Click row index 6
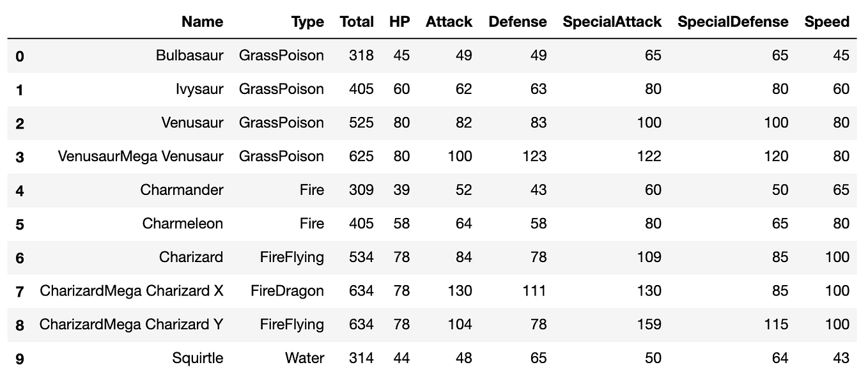 (20, 258)
